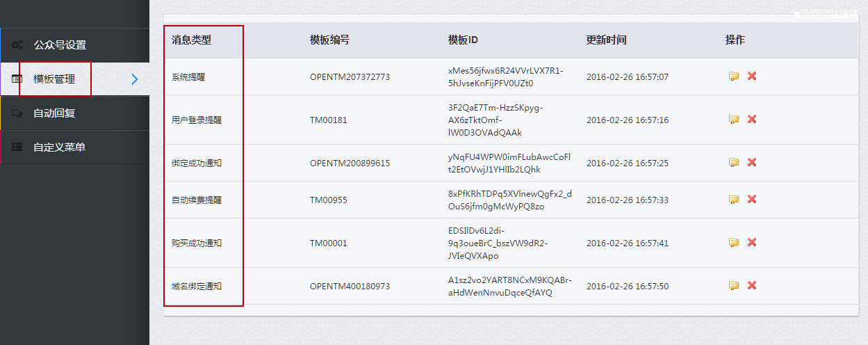Edit the 购买成功通知 template

734,243
